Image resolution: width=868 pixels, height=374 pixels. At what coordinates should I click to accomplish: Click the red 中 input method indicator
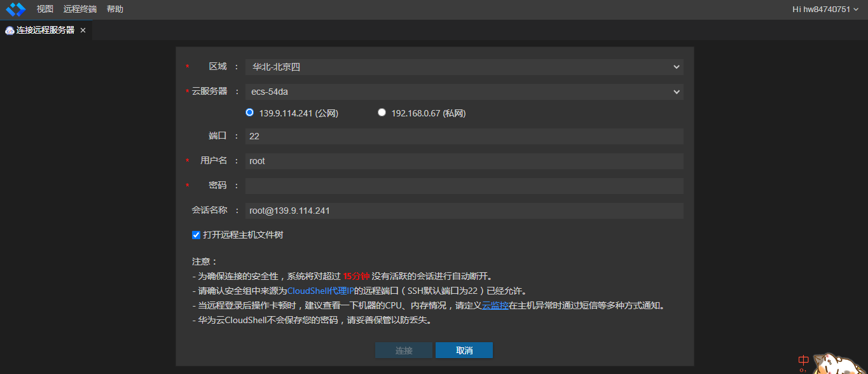point(804,361)
